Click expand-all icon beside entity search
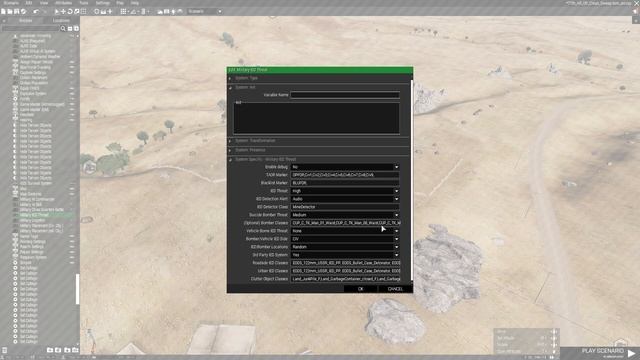Viewport: 640px width, 360px height. pos(76,29)
